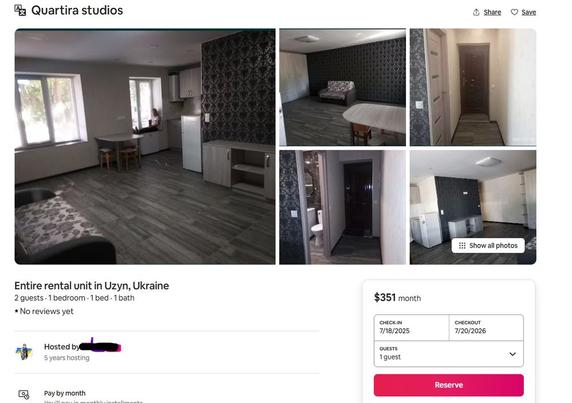This screenshot has height=403, width=572.
Task: Open the 1 guest selector
Action: pyautogui.click(x=449, y=353)
